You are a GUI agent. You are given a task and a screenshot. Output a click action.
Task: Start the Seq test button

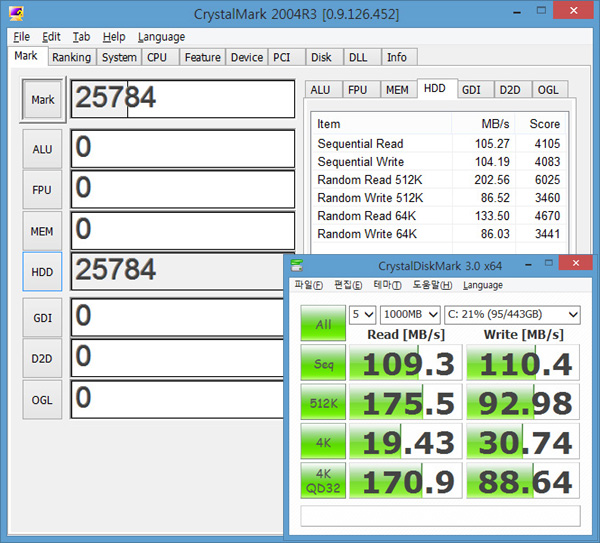pos(323,363)
